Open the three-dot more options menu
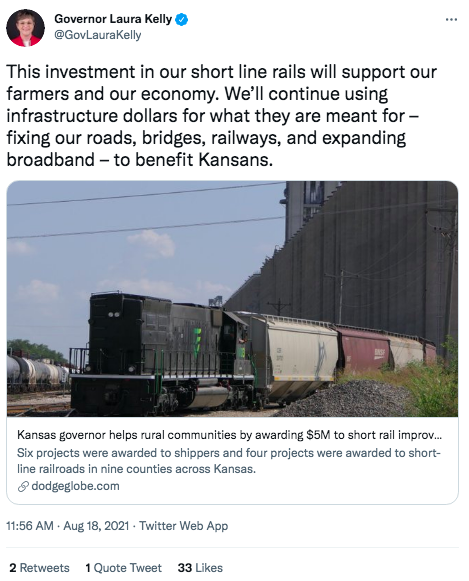This screenshot has height=581, width=469. [x=451, y=20]
